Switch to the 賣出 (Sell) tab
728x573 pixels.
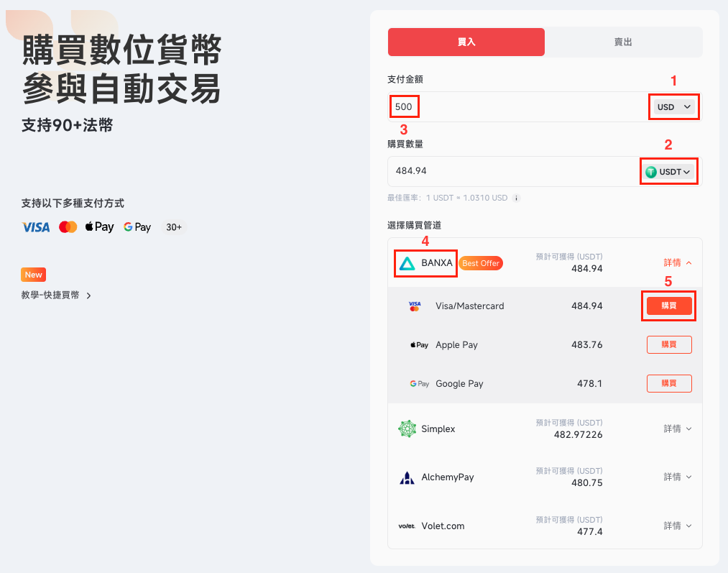click(623, 42)
